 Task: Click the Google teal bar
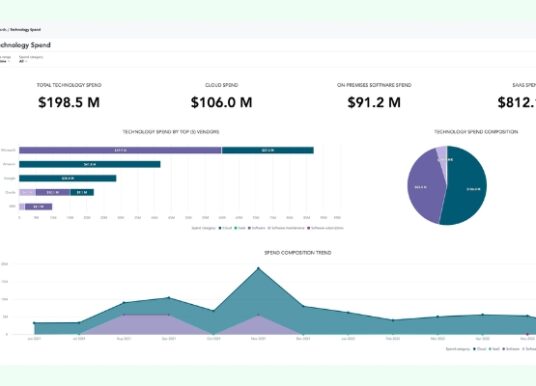point(68,178)
